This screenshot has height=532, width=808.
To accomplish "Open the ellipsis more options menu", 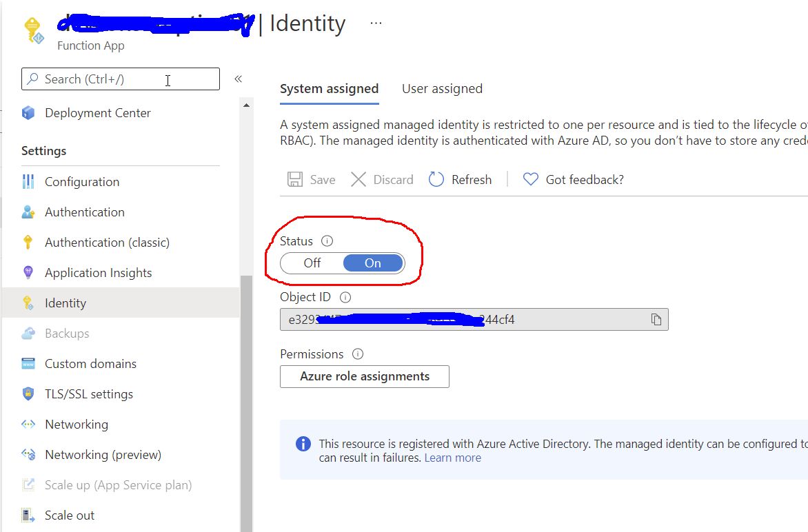I will click(376, 23).
